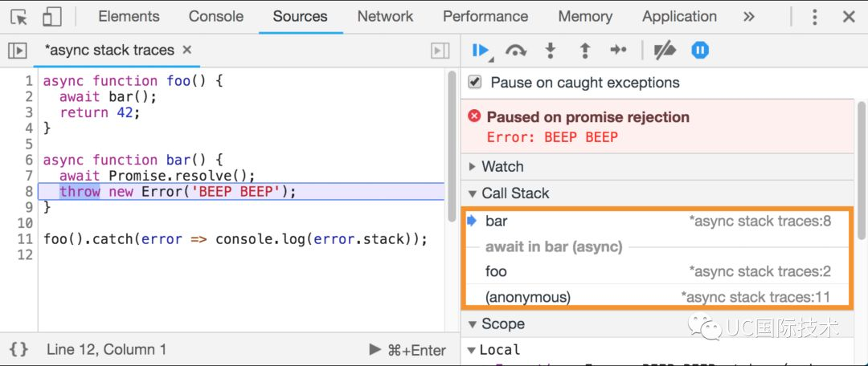Click 'Error: BEEP BEEP' message text
The width and height of the screenshot is (868, 366).
[x=552, y=137]
